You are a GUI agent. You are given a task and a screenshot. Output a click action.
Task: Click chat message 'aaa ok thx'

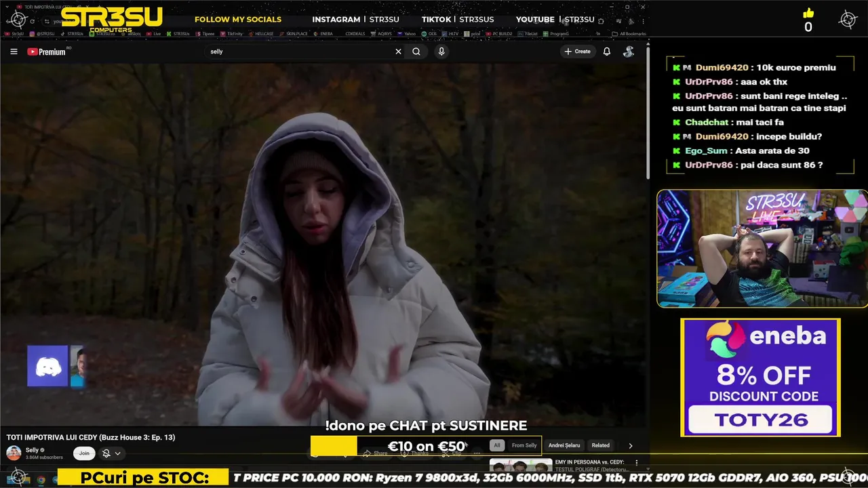[x=763, y=82]
